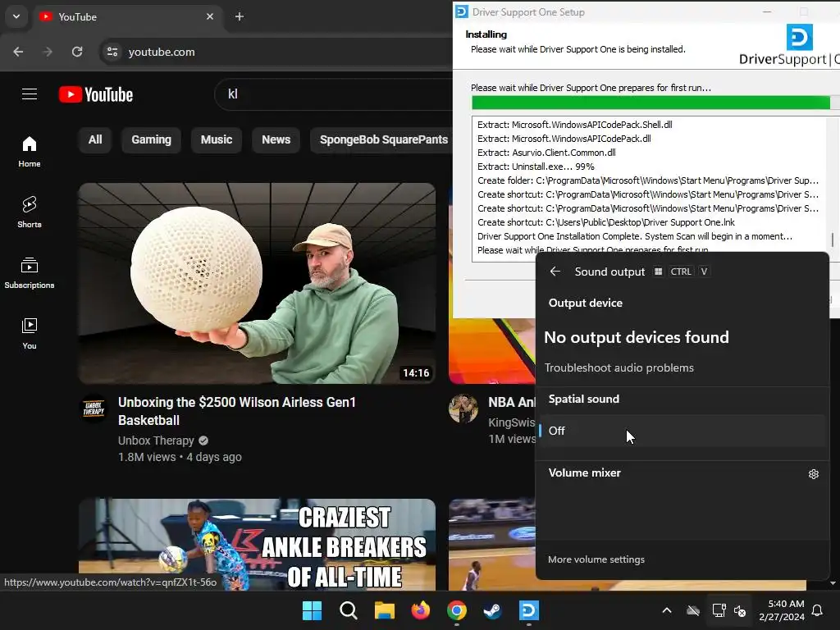The width and height of the screenshot is (840, 630).
Task: Open More volume settings
Action: 596,559
